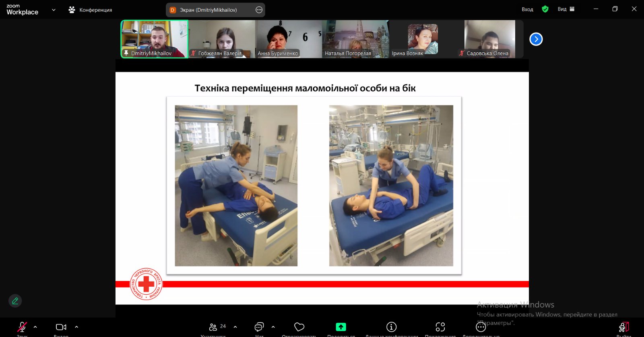
Task: Expand audio settings arrow next to microphone
Action: [x=35, y=327]
